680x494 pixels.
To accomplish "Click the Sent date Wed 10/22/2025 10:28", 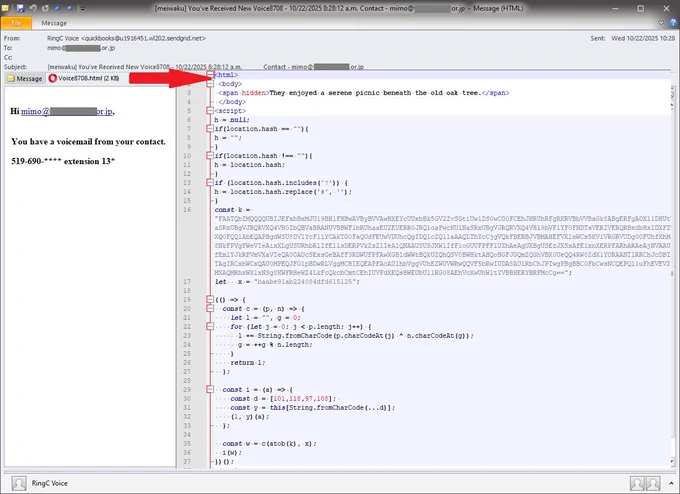I will (x=643, y=38).
